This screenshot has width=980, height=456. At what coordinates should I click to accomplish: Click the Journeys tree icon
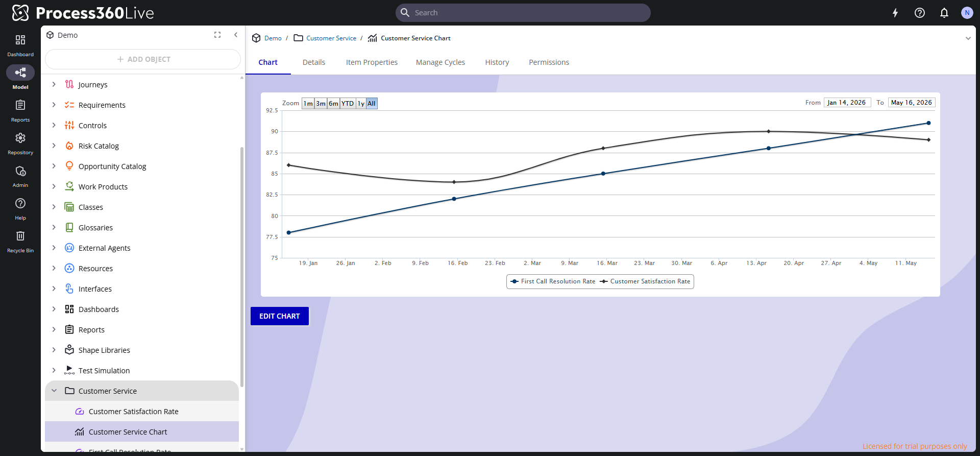(69, 84)
